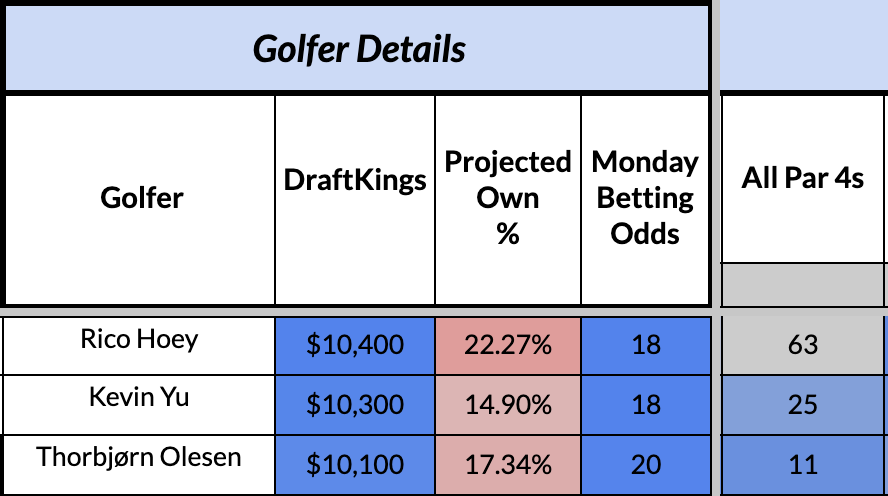
Task: Select the Thorbjørn Olesen name cell
Action: click(x=139, y=458)
